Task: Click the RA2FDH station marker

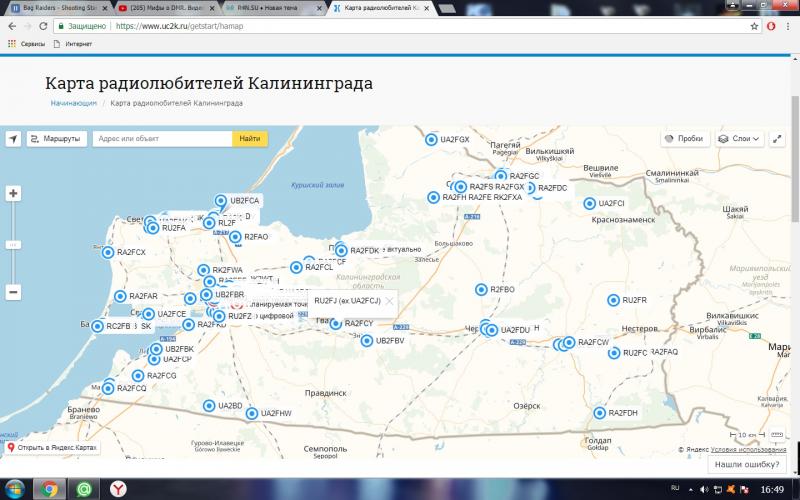Action: tap(600, 413)
